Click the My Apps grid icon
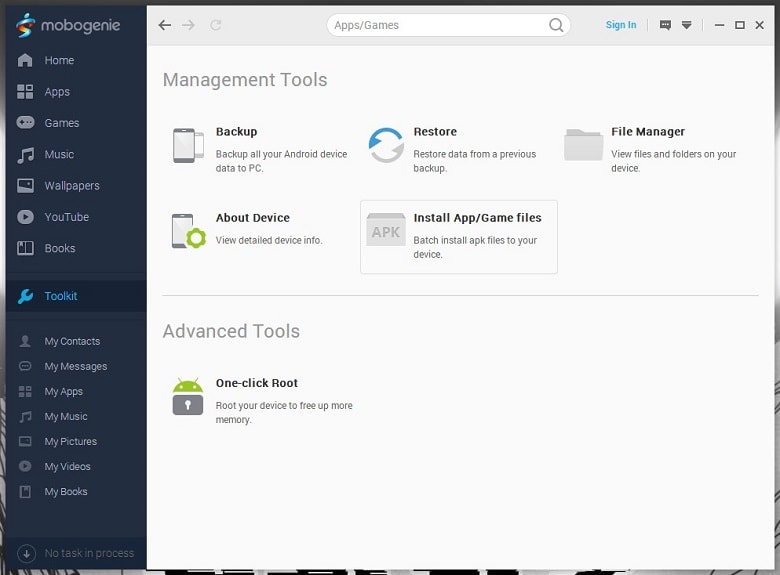Screen dimensions: 780x575 coord(25,391)
